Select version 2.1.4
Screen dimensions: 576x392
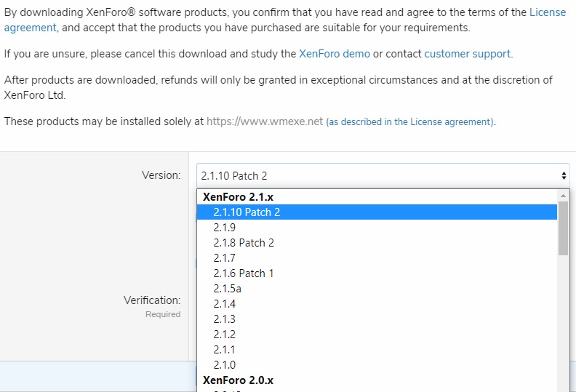pos(377,304)
